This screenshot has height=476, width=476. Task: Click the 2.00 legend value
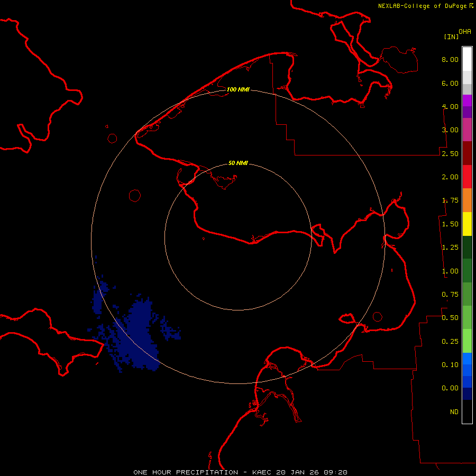click(x=450, y=177)
